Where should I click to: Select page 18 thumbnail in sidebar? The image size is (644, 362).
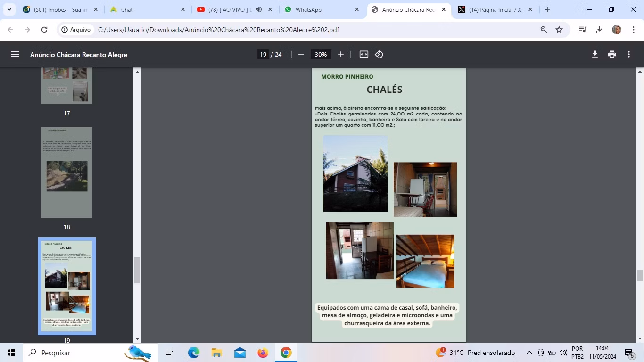[x=67, y=173]
